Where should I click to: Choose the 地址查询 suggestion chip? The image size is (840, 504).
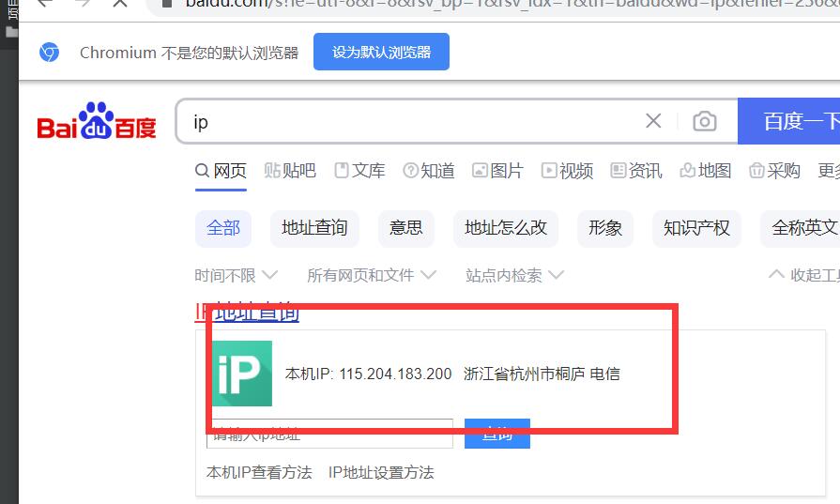pyautogui.click(x=314, y=228)
